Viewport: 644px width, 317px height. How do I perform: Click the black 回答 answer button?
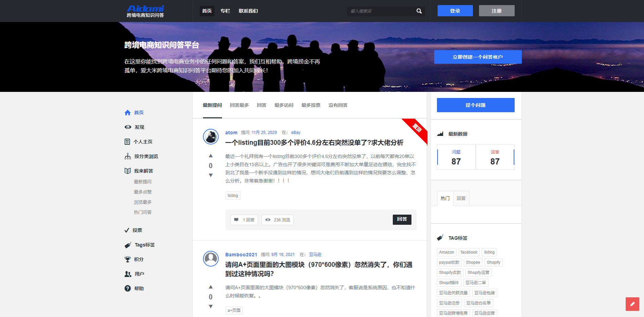pos(402,220)
